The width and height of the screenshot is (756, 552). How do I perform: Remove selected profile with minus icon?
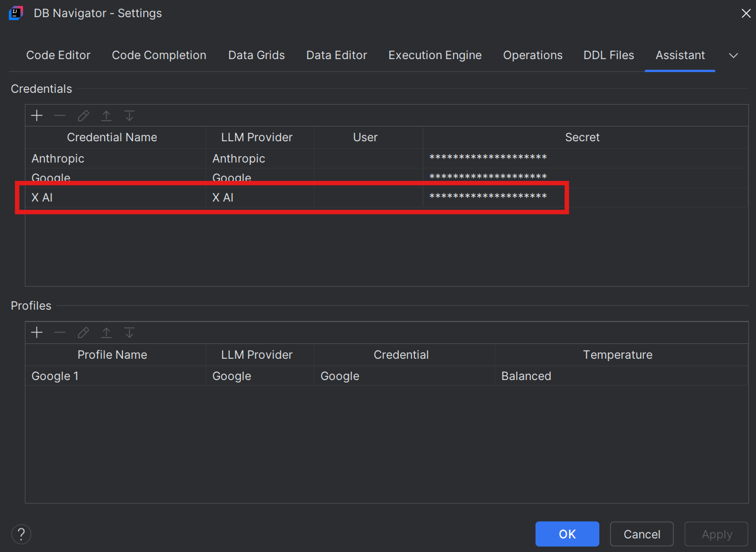[60, 333]
